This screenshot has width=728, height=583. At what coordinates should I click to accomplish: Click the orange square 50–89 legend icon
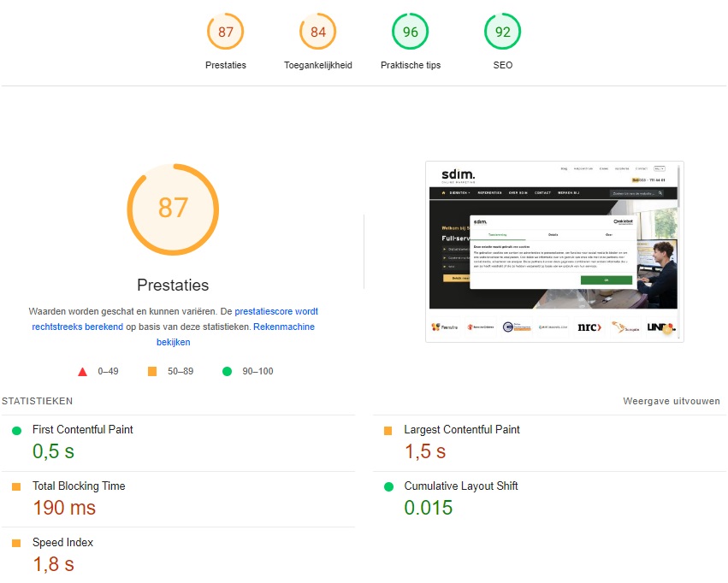point(152,372)
